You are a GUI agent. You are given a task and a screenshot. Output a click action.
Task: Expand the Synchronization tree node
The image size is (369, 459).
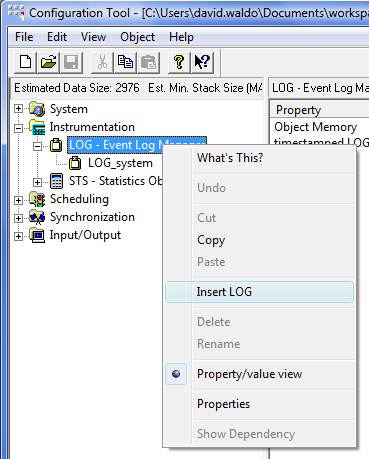point(19,218)
